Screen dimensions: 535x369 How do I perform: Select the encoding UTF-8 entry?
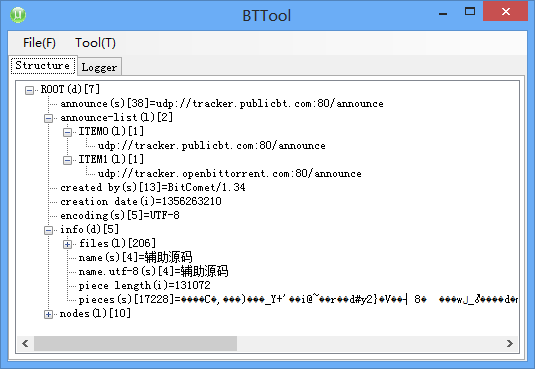point(120,215)
